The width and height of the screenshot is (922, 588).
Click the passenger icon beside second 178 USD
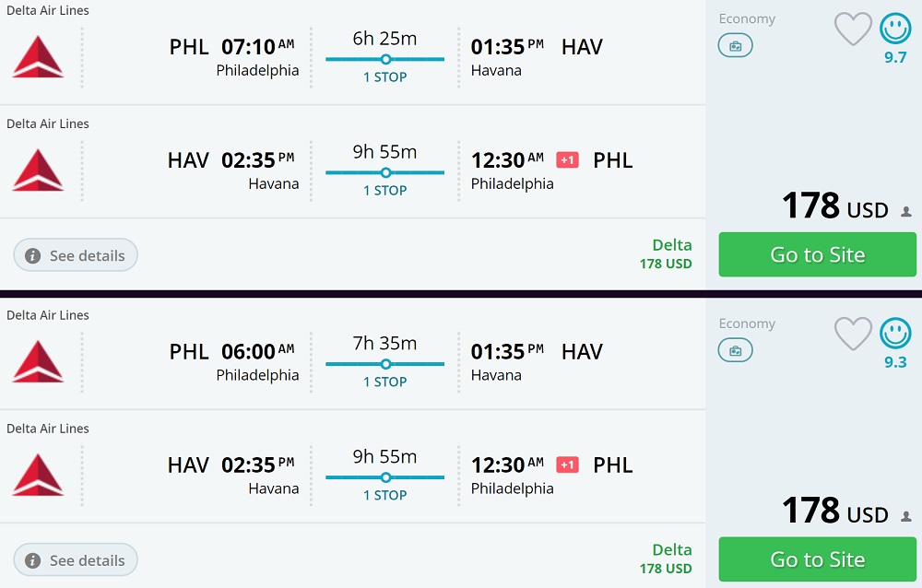pyautogui.click(x=906, y=516)
